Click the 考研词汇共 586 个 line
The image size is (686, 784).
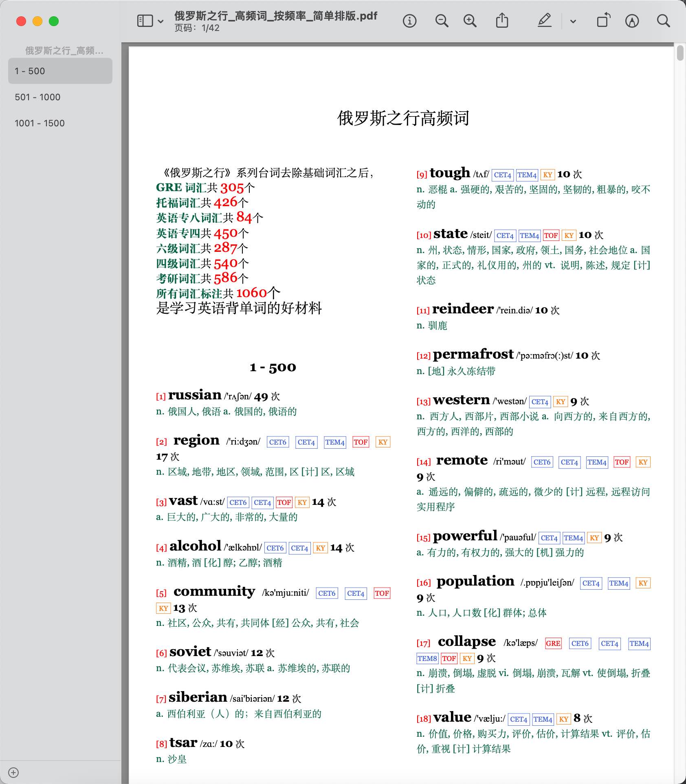click(x=202, y=278)
